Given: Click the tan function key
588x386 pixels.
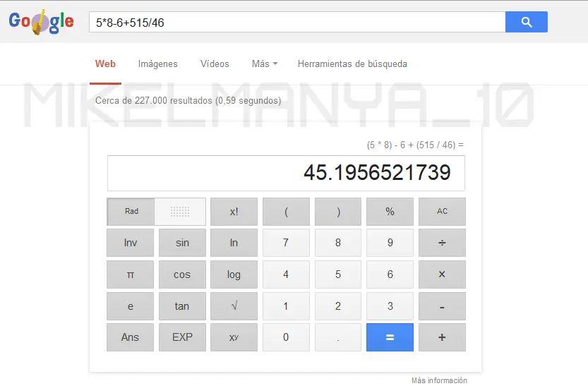Looking at the screenshot, I should pos(182,306).
